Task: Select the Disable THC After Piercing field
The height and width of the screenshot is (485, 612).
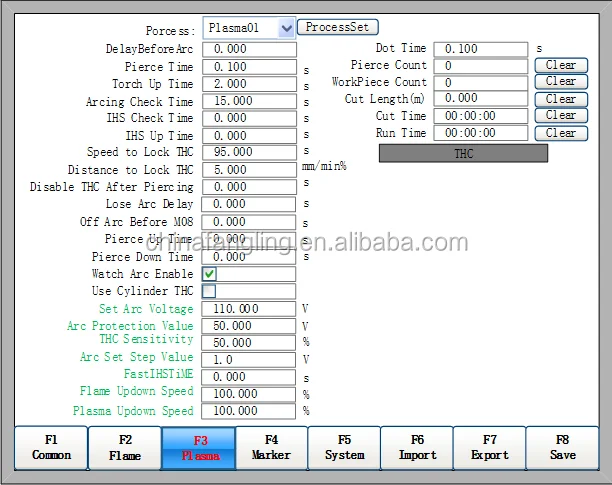Action: click(249, 187)
